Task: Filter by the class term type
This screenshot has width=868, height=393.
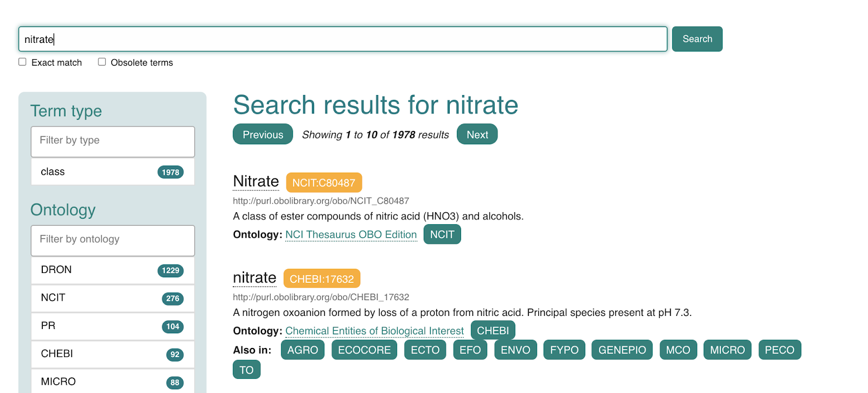Action: coord(113,172)
